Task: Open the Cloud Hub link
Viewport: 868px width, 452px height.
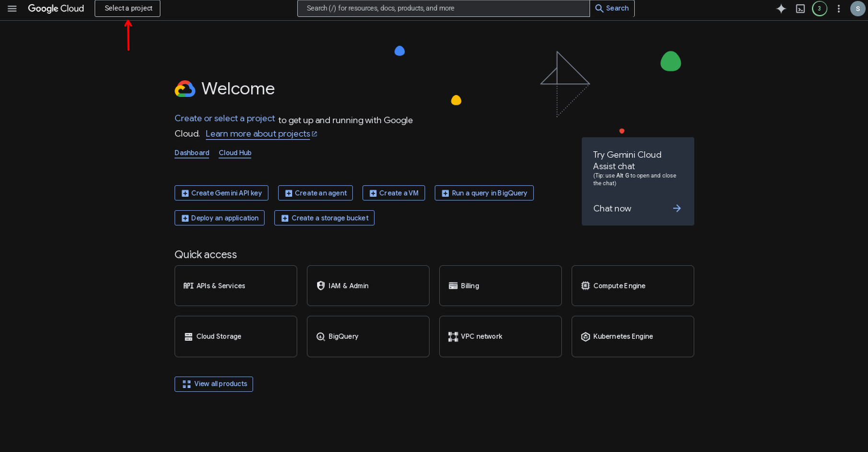Action: 235,153
